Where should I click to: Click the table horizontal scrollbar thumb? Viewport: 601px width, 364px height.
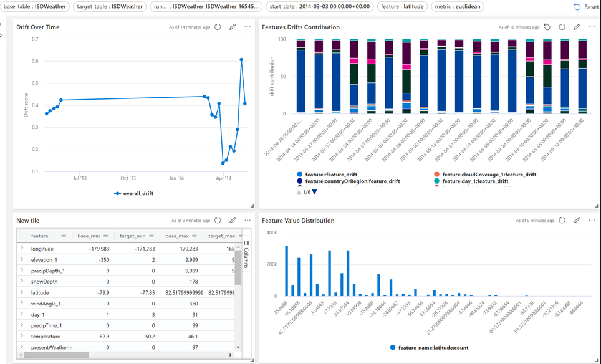[56, 355]
